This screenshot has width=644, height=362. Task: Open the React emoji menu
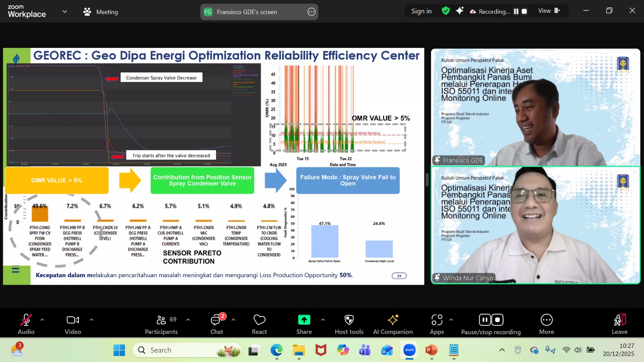click(x=259, y=323)
